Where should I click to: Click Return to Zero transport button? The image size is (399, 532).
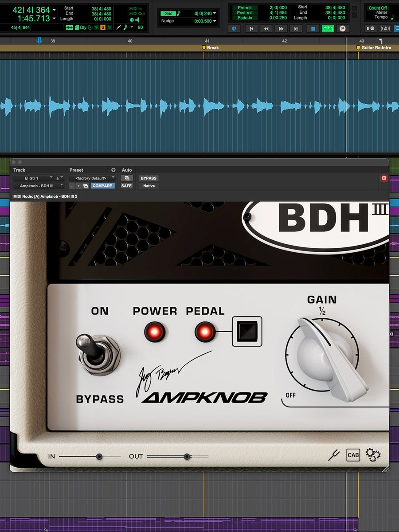pos(251,28)
